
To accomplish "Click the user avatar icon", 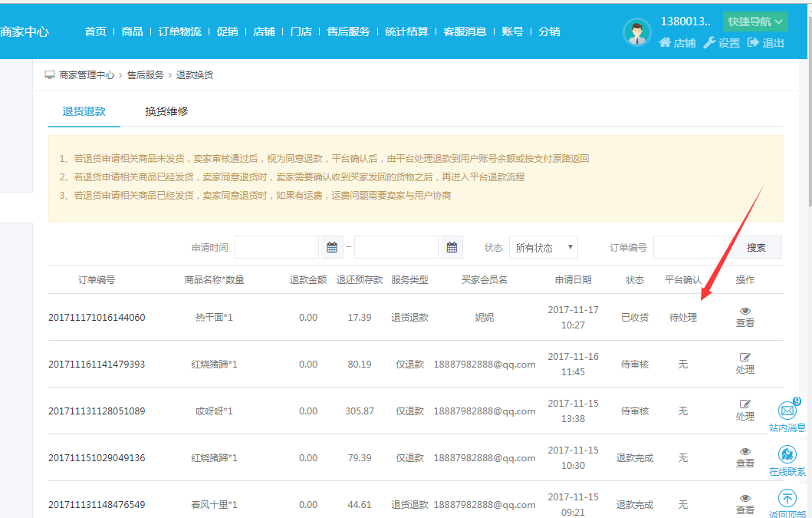I will point(637,32).
